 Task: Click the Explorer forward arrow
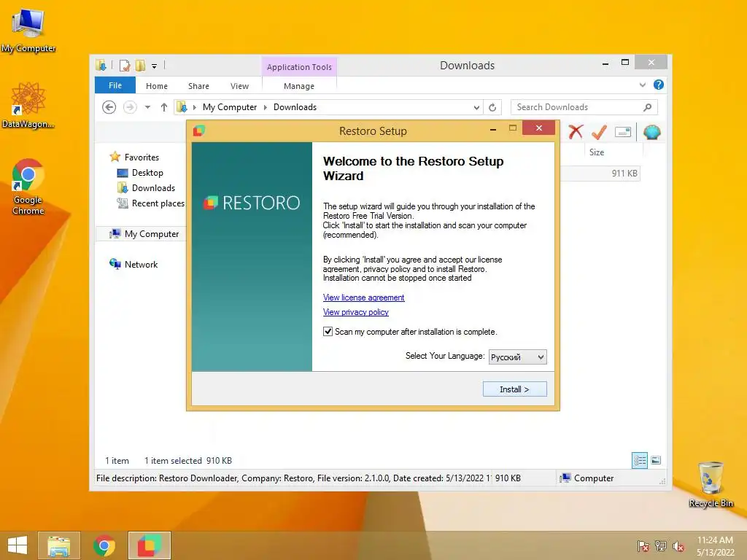tap(130, 107)
